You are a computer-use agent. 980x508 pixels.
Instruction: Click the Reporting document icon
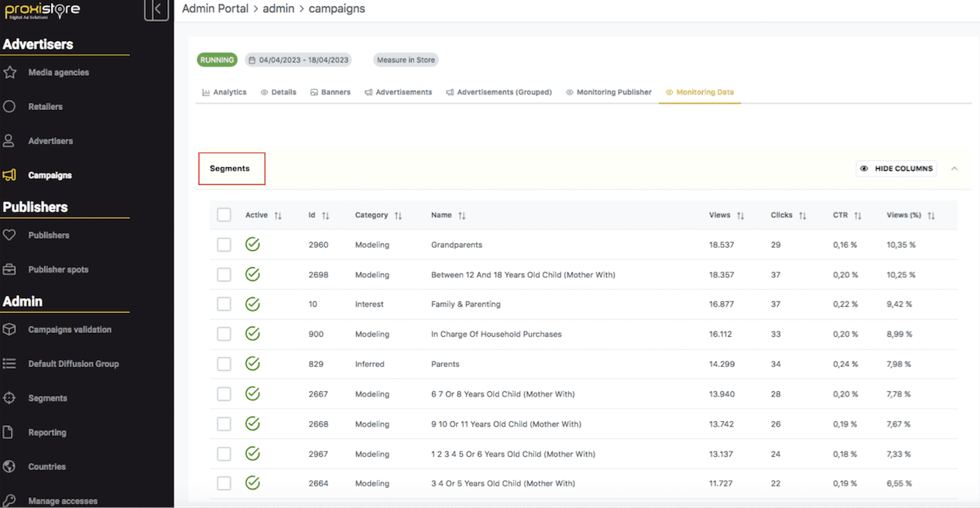point(9,432)
